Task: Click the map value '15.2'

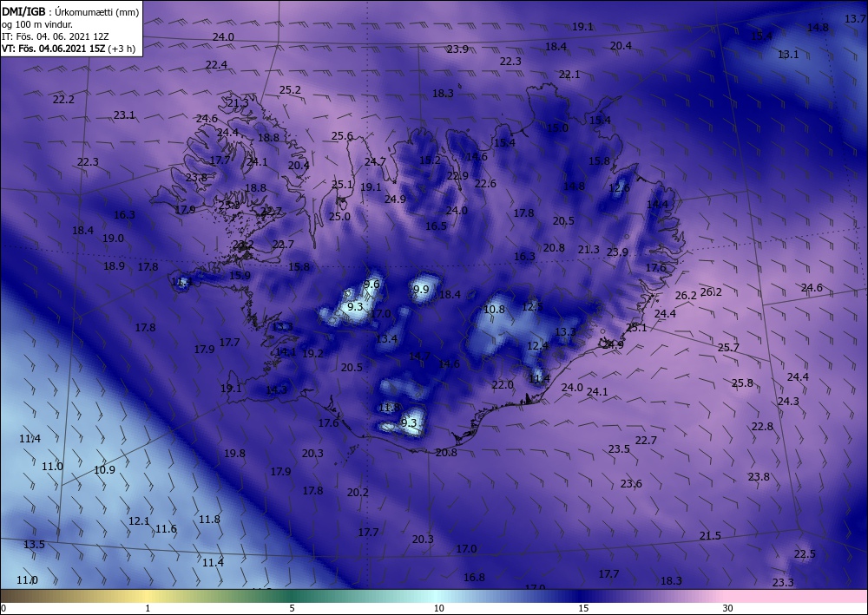Action: point(431,160)
